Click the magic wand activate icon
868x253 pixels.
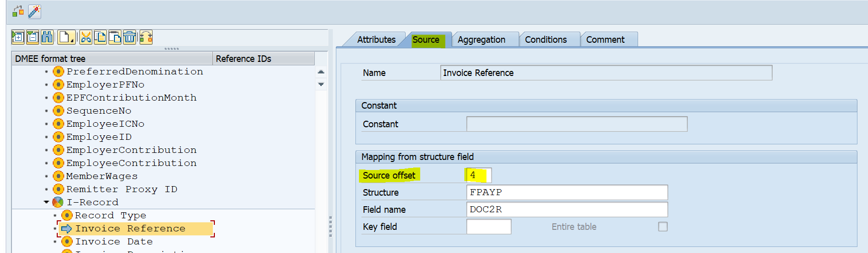coord(34,11)
